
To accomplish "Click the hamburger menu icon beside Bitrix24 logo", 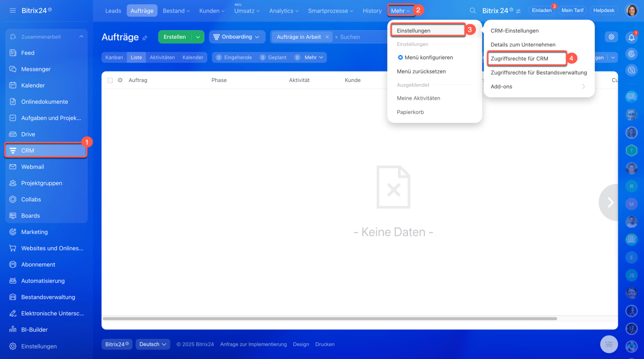I will point(13,11).
